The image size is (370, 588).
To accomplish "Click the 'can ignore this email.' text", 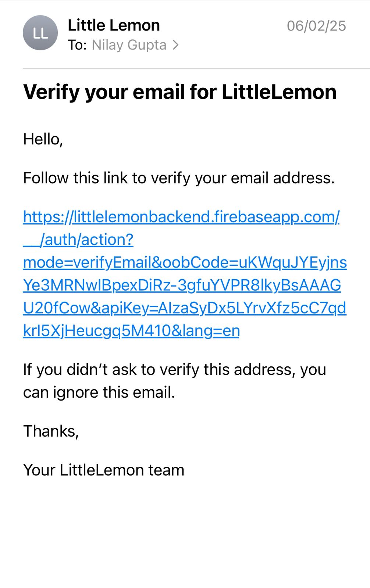I will click(x=99, y=392).
